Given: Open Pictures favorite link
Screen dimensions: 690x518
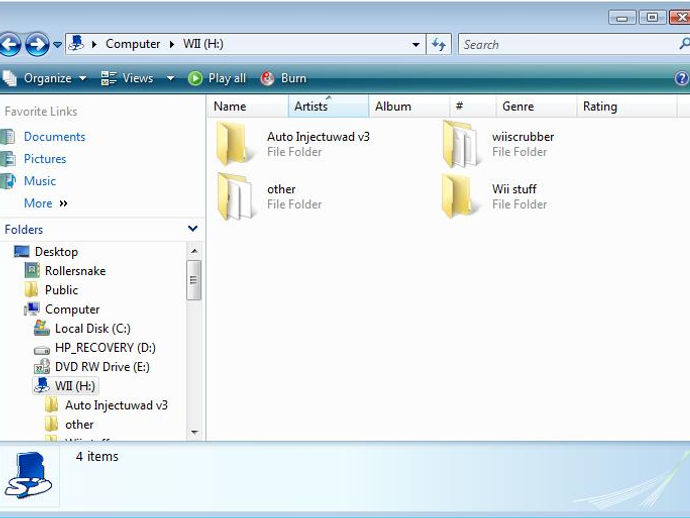Looking at the screenshot, I should (x=45, y=159).
